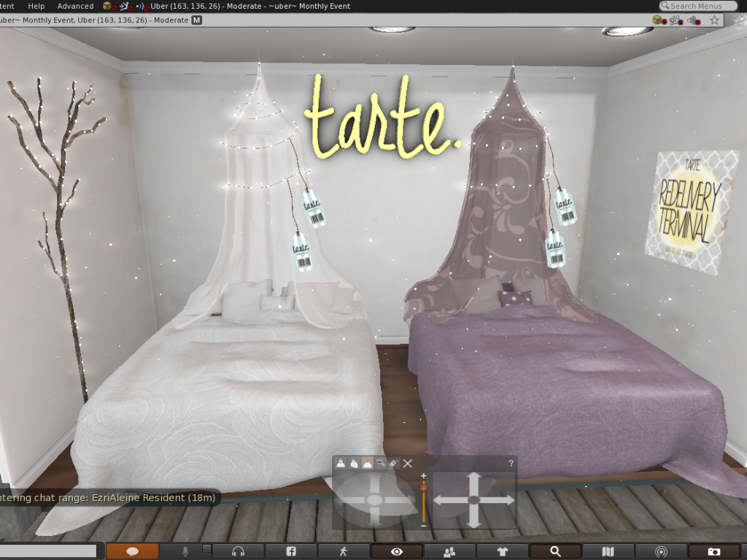Toggle the voice microphone button
This screenshot has height=560, width=747.
[185, 552]
